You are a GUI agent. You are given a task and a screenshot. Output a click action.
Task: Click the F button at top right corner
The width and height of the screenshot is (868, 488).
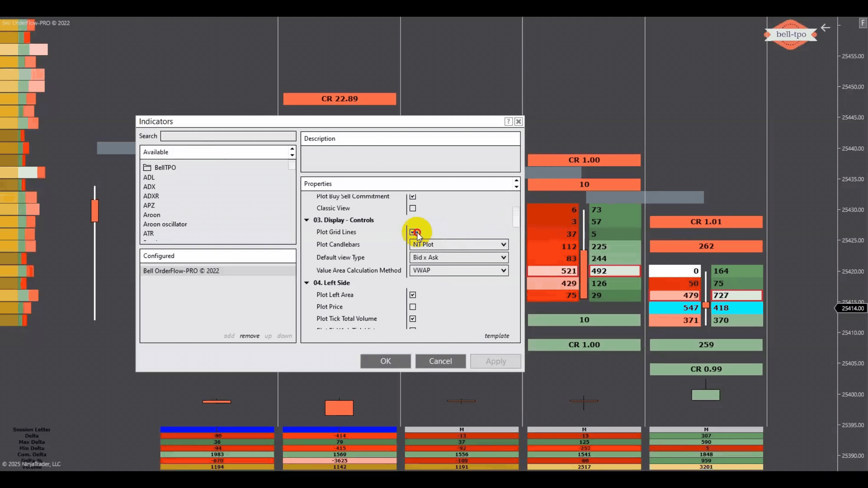863,23
